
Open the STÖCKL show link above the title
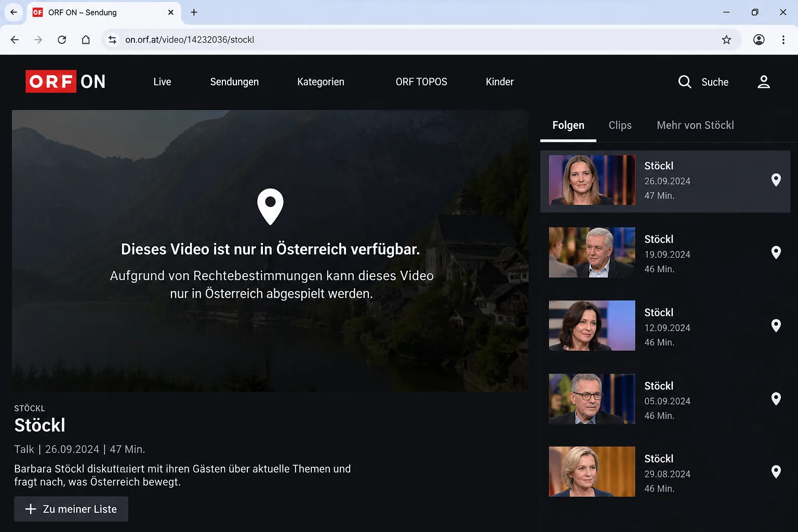click(x=30, y=408)
